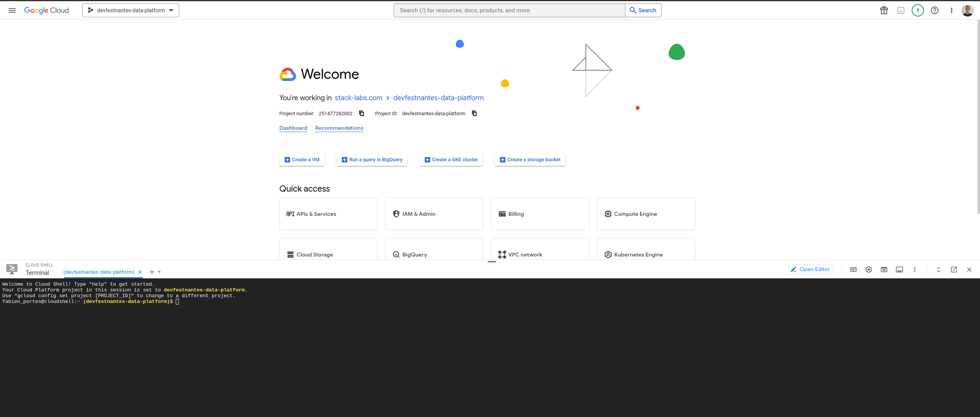Open the main navigation hamburger menu

click(x=12, y=10)
